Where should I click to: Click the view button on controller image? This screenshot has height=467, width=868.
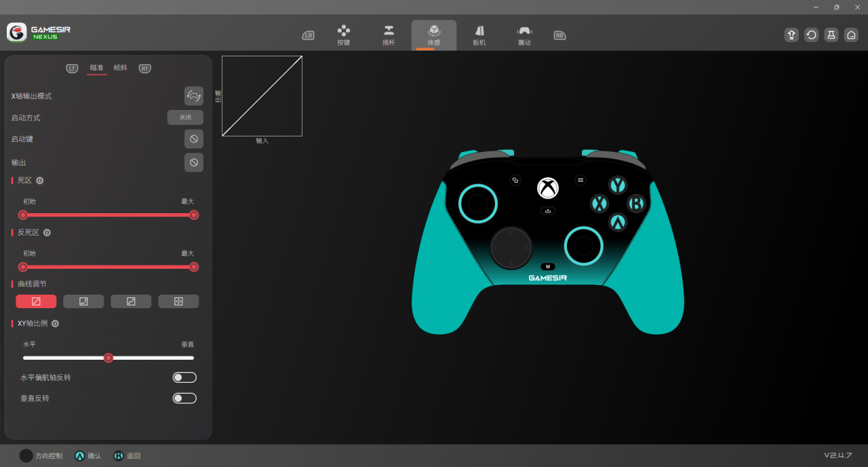[515, 180]
